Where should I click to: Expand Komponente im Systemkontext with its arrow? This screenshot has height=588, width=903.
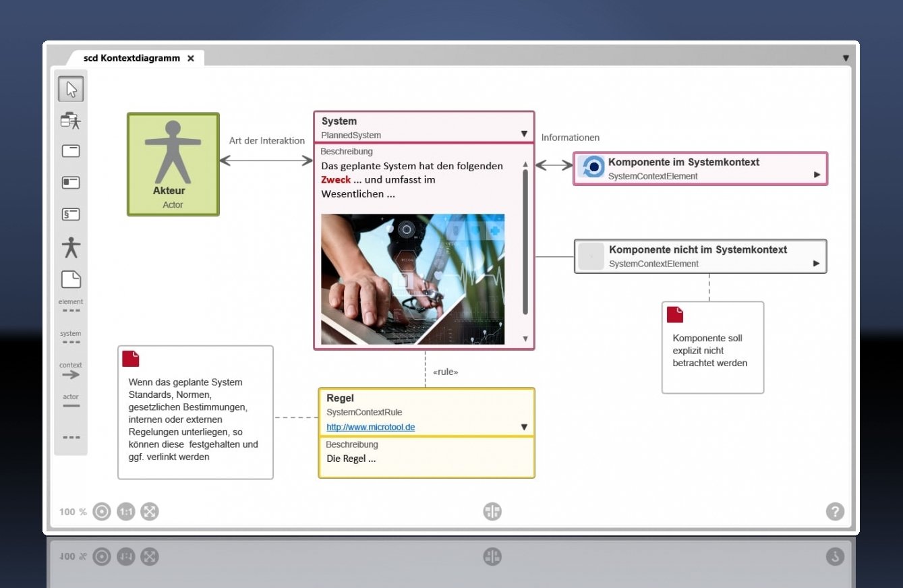[x=817, y=175]
